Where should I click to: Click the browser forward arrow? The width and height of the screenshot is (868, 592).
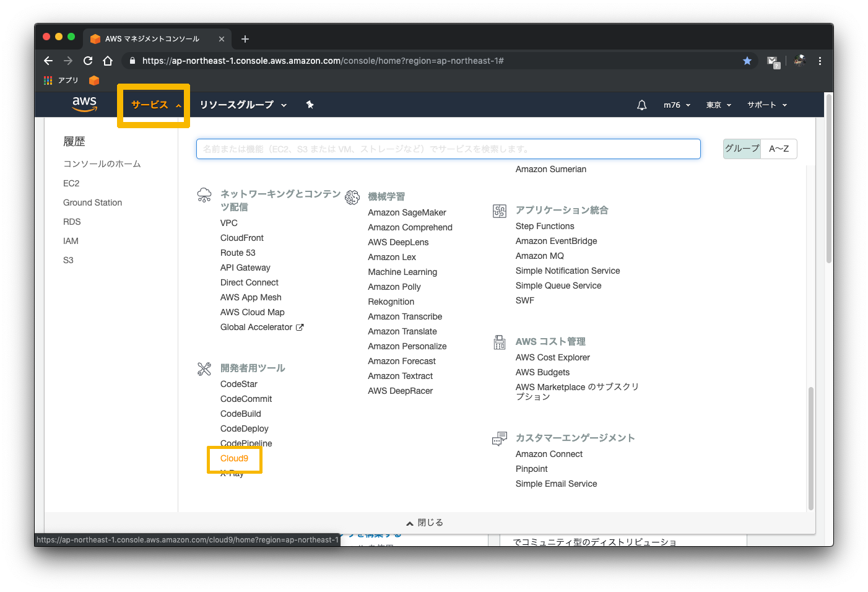tap(68, 61)
